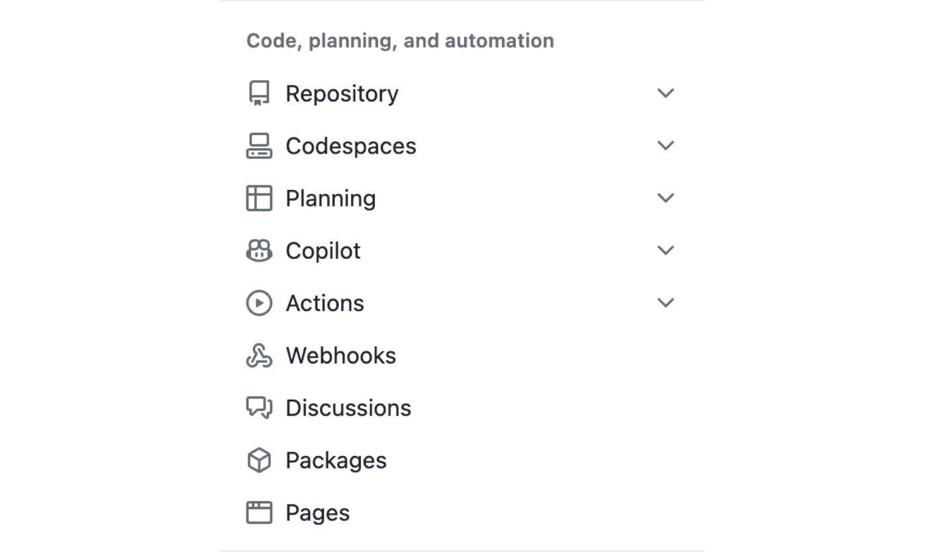Go to Discussions settings

tap(348, 408)
